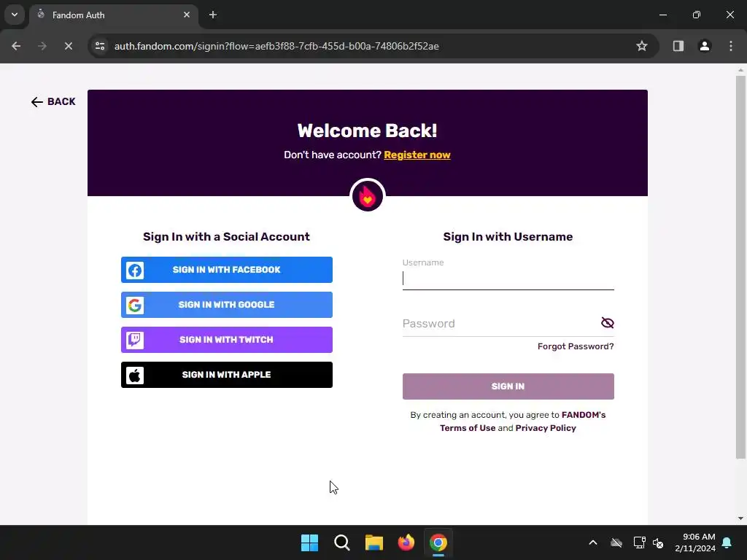Open a new tab with plus button
The height and width of the screenshot is (560, 747).
pyautogui.click(x=213, y=15)
